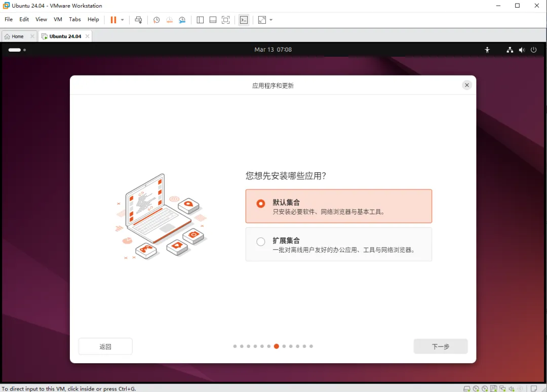547x392 pixels.
Task: Open the power menu in Ubuntu top bar
Action: pyautogui.click(x=534, y=50)
